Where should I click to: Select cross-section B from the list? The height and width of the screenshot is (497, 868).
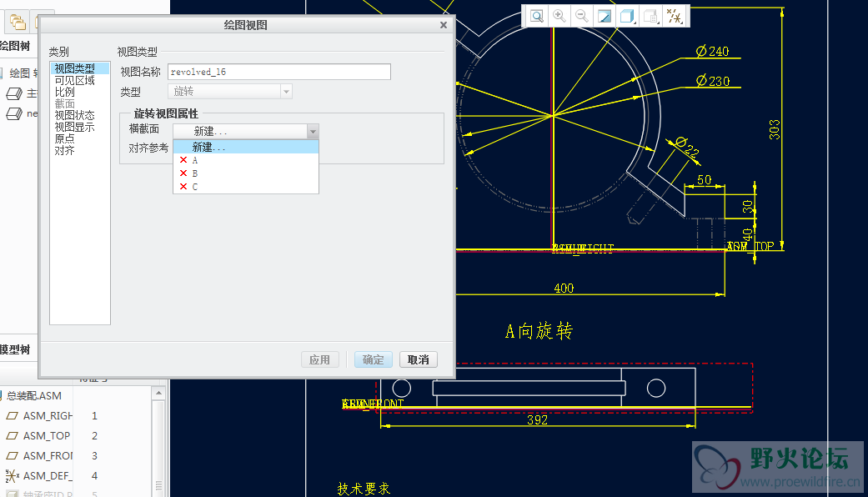pyautogui.click(x=195, y=173)
